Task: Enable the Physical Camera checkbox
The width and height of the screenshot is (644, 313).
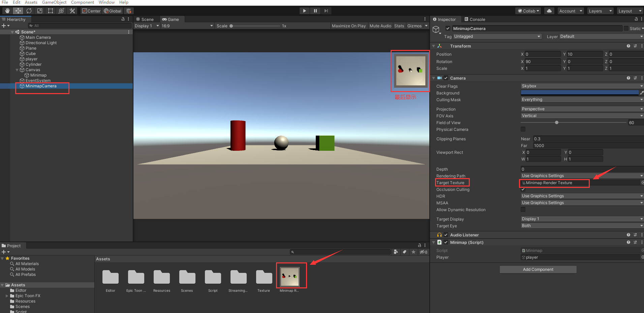Action: 523,129
